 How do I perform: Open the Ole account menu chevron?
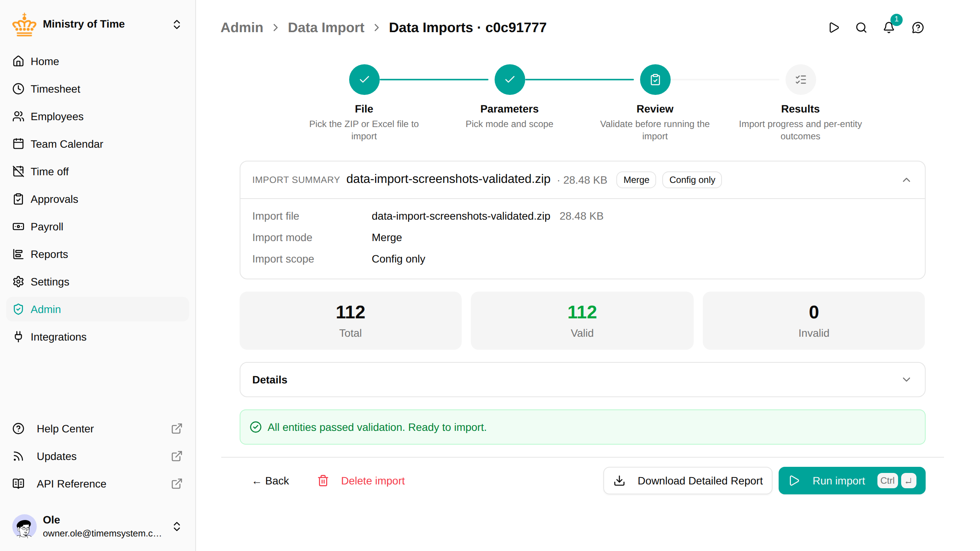tap(176, 527)
